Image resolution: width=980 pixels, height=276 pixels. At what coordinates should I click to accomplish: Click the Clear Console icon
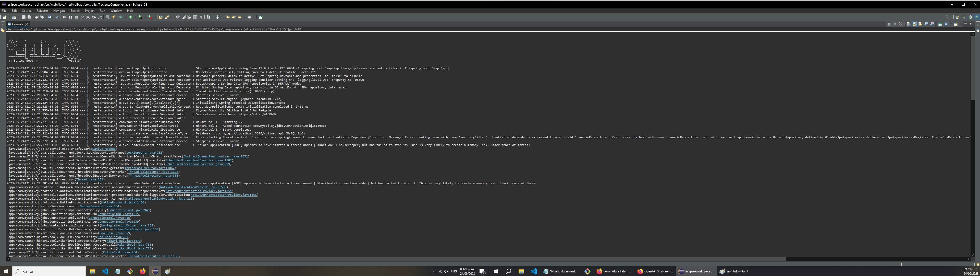tap(909, 24)
